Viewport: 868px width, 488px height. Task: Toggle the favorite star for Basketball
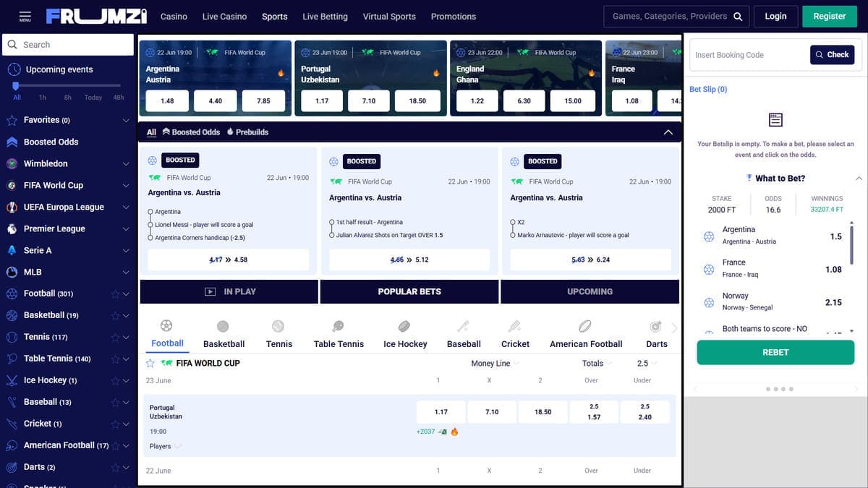click(115, 315)
